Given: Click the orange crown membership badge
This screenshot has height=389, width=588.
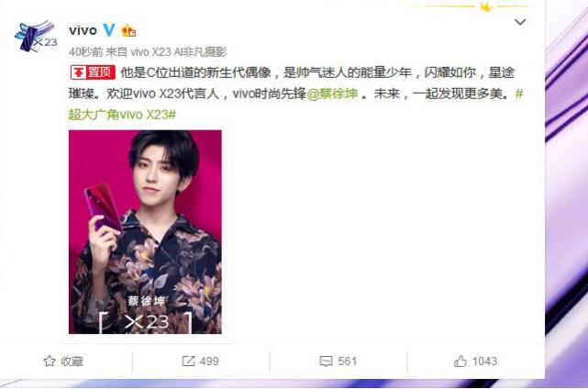Looking at the screenshot, I should pos(128,30).
